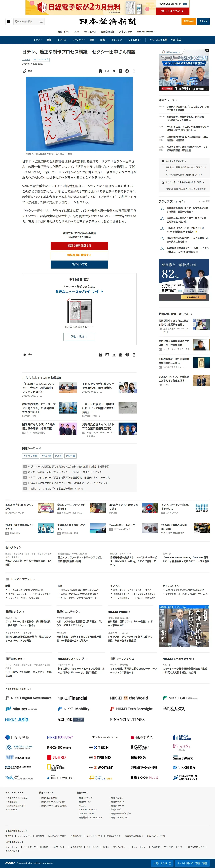The height and width of the screenshot is (868, 215).
Task: Open the トレンドウオッチ section heading
Action: click(23, 579)
